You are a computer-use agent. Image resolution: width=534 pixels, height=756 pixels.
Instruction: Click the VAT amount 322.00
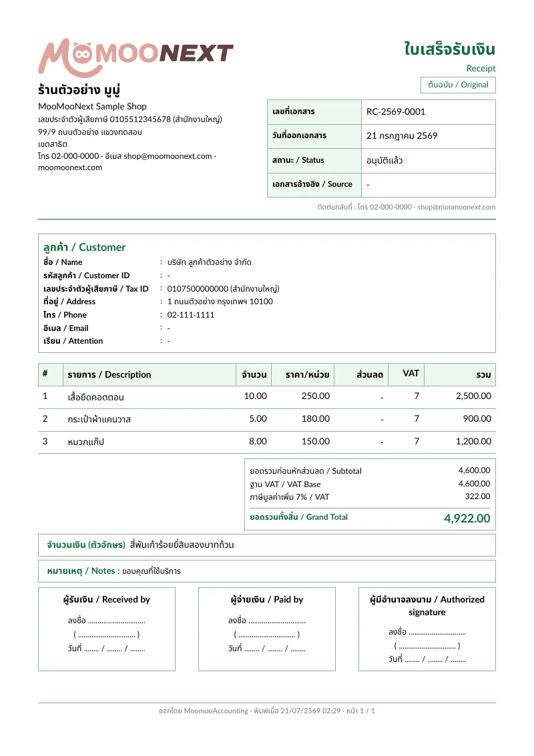point(477,496)
